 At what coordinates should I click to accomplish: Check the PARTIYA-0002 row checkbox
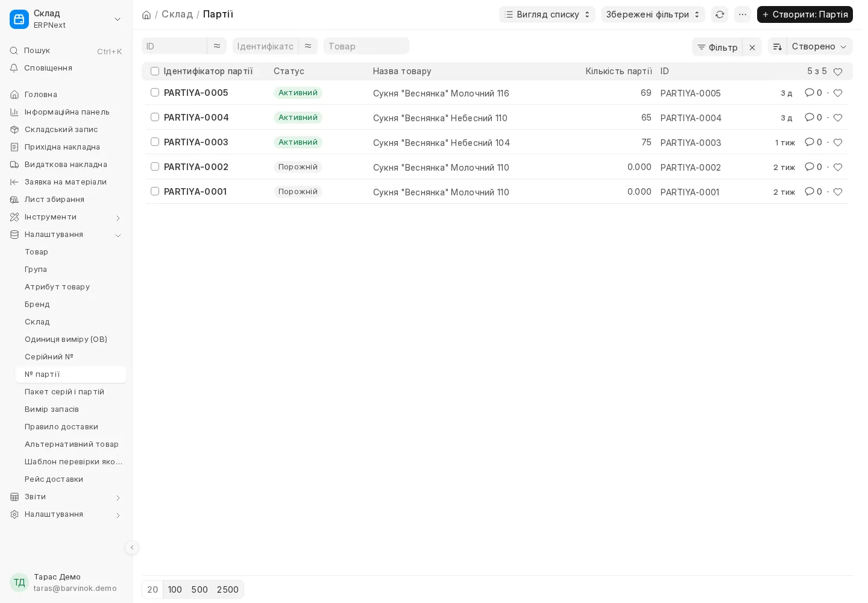(x=155, y=166)
